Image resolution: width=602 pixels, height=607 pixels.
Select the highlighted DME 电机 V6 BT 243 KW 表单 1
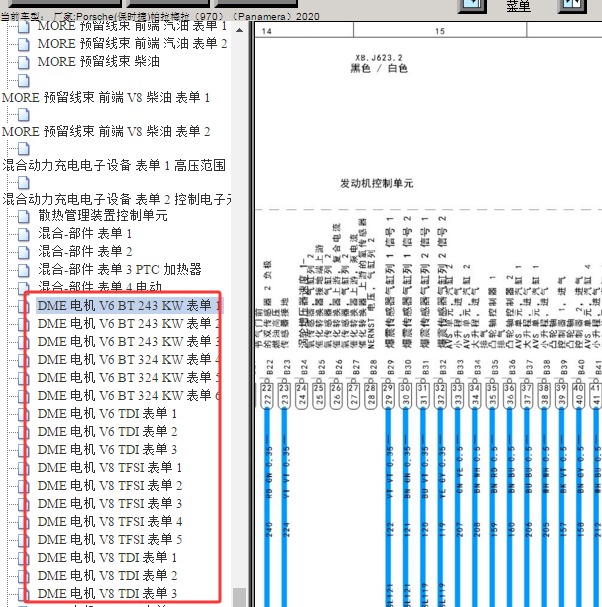click(x=129, y=306)
